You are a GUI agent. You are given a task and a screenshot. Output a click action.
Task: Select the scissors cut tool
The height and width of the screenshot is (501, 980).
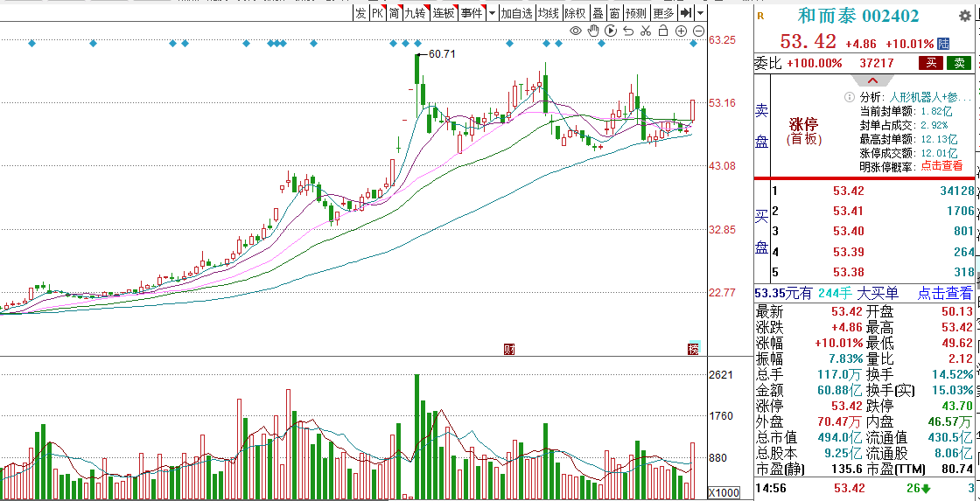click(647, 31)
